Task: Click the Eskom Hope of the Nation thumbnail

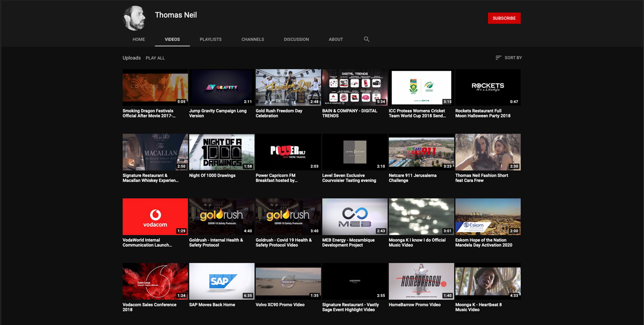Action: click(x=487, y=217)
